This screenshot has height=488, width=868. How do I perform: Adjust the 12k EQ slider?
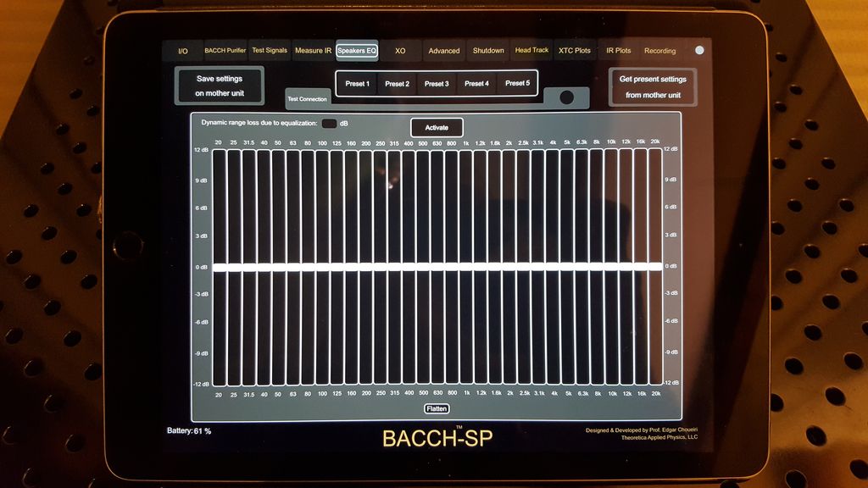[x=626, y=267]
